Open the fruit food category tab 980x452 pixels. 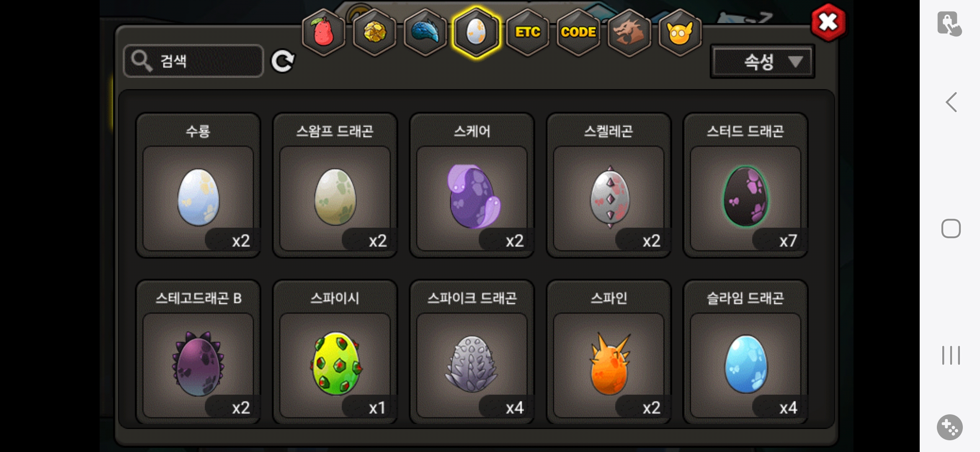(323, 32)
